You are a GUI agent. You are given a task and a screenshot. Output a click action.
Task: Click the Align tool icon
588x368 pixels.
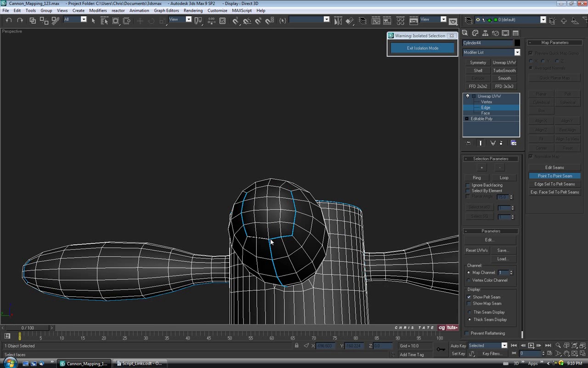350,21
